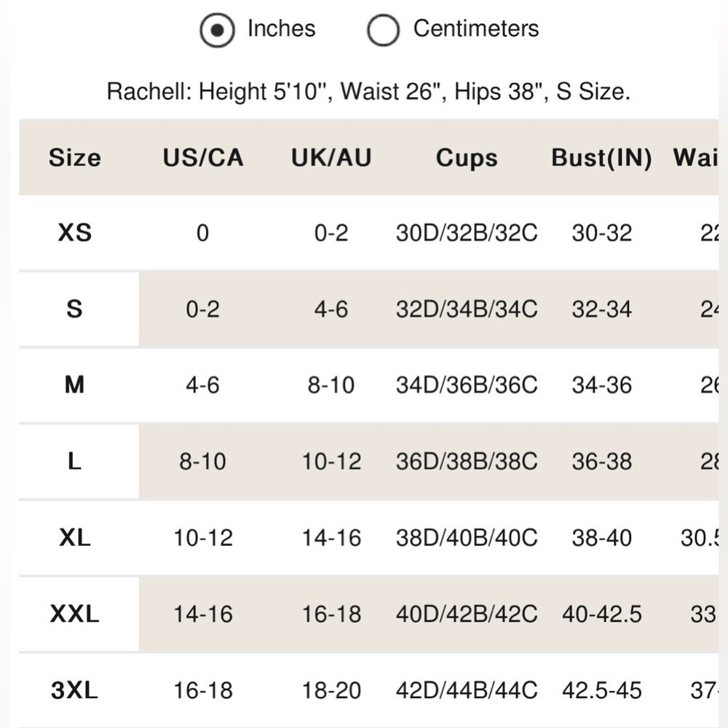The width and height of the screenshot is (728, 728).
Task: Select the 3XL size row label
Action: pos(75,690)
